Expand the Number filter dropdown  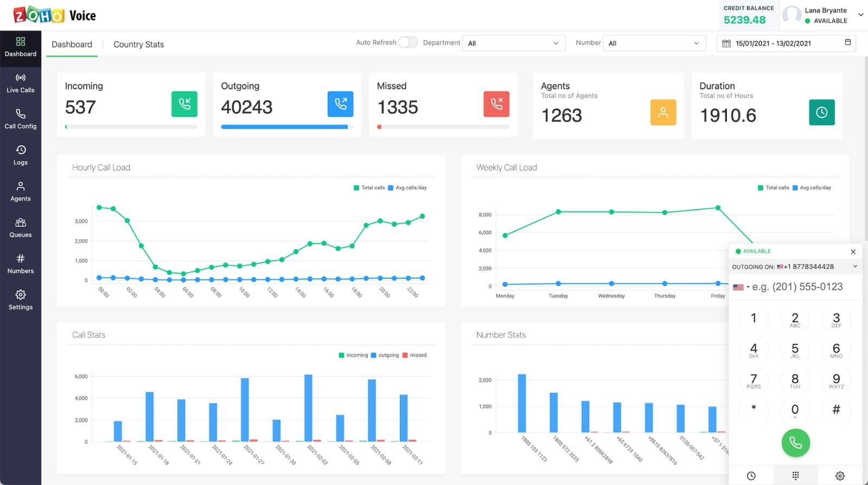click(x=654, y=43)
